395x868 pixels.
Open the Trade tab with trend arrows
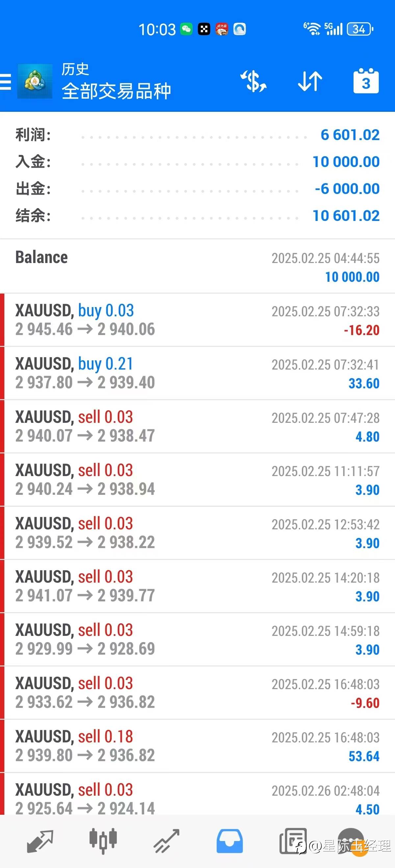pos(167,841)
